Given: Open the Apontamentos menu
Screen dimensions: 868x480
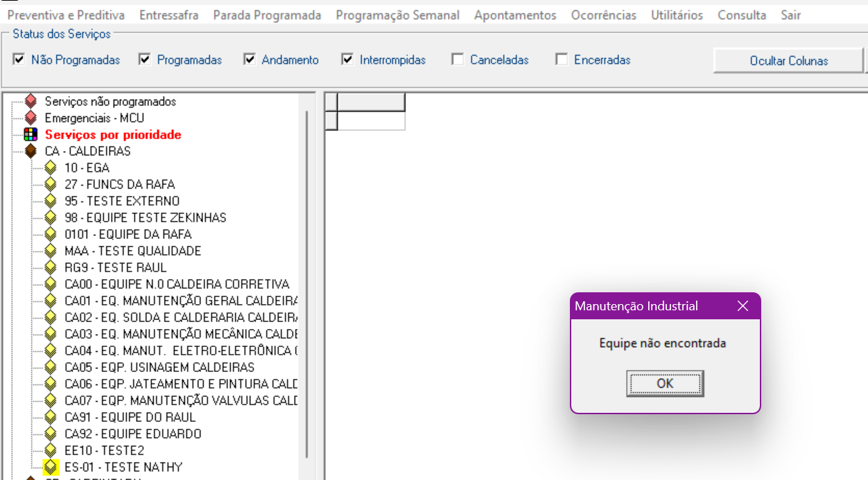Looking at the screenshot, I should click(x=515, y=15).
